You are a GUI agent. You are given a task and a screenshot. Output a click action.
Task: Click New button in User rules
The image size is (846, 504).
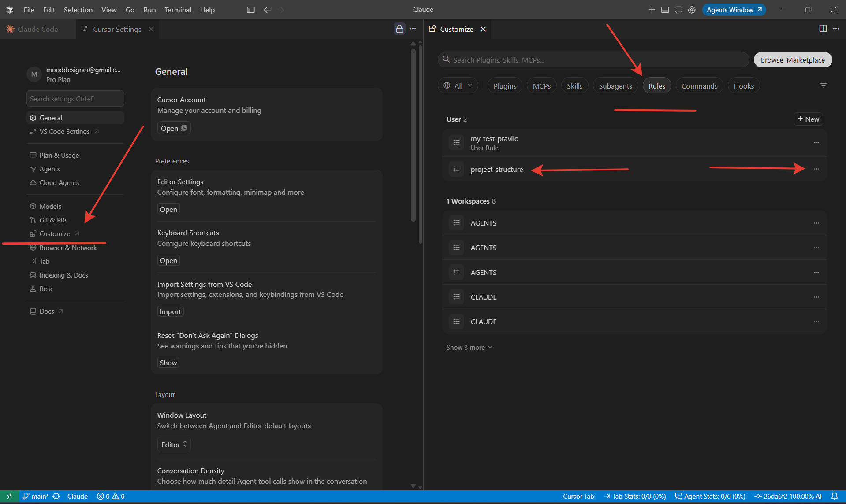click(x=808, y=119)
